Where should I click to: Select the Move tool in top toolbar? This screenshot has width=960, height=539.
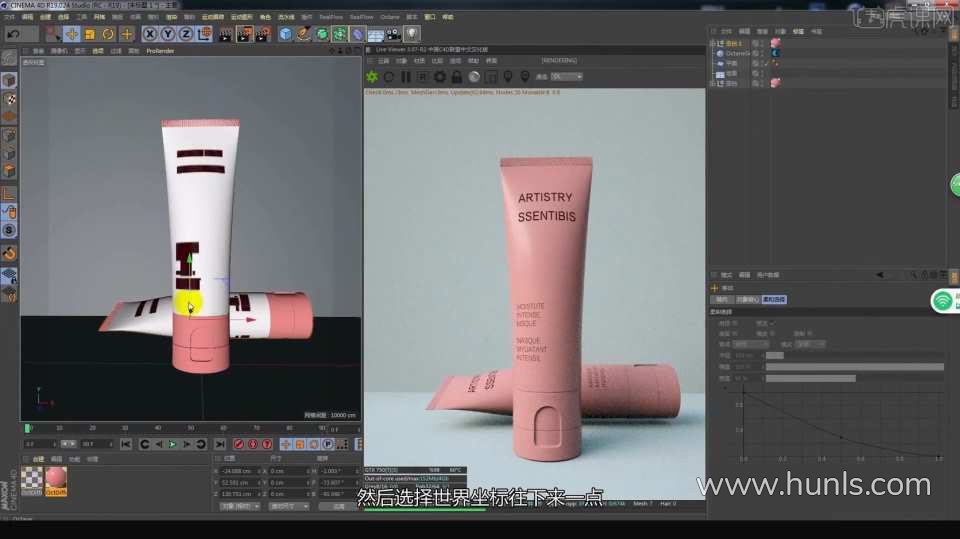(71, 34)
